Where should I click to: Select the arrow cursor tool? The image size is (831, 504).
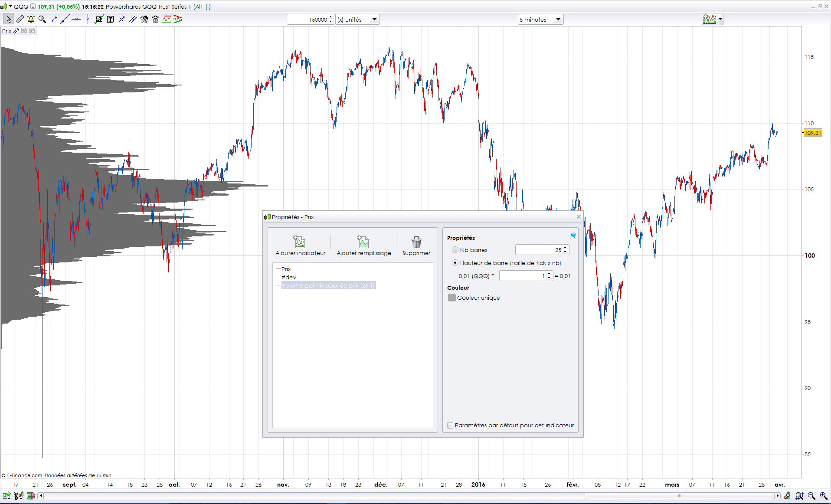pos(8,19)
